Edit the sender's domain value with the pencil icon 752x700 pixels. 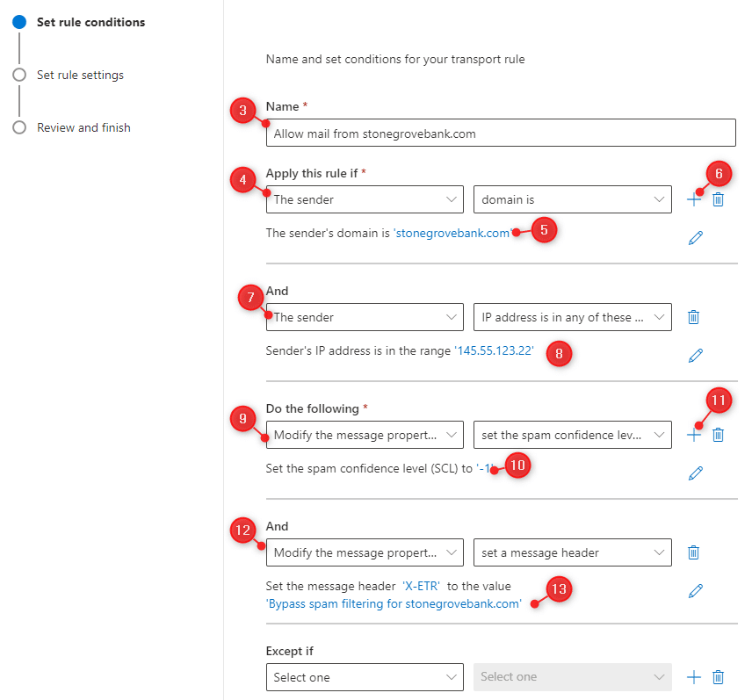695,237
